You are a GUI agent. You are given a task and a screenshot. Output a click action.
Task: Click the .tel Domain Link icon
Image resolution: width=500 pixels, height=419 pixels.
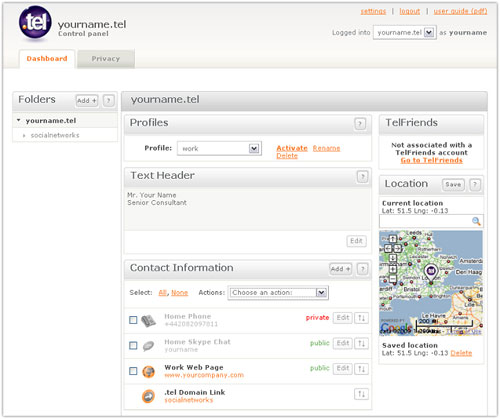(x=149, y=396)
